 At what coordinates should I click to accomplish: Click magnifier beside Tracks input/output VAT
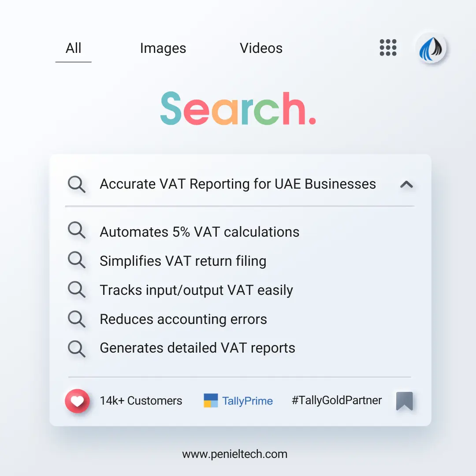(77, 290)
